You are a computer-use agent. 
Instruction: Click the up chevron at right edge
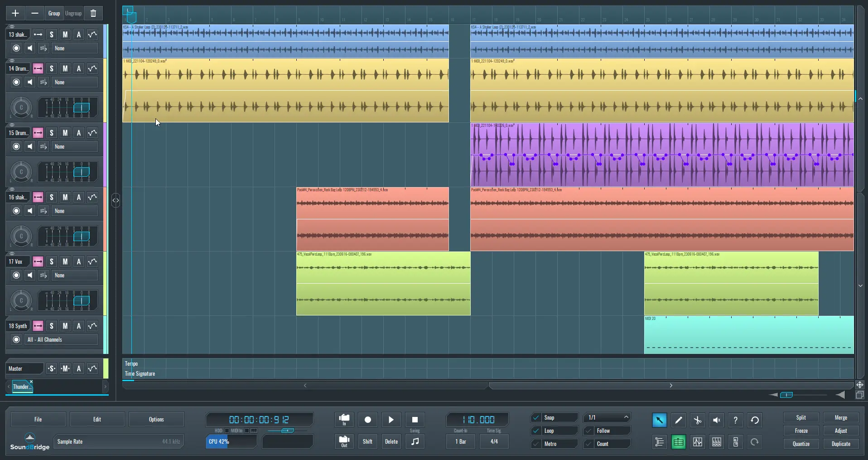click(860, 99)
